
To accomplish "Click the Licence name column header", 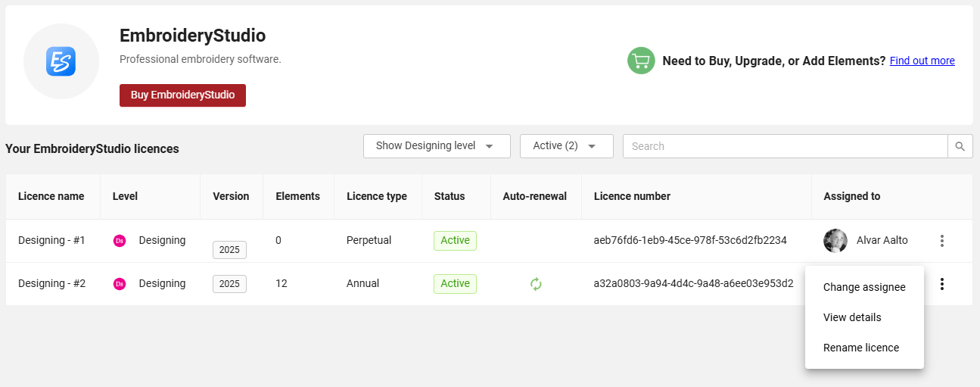I will click(x=51, y=196).
